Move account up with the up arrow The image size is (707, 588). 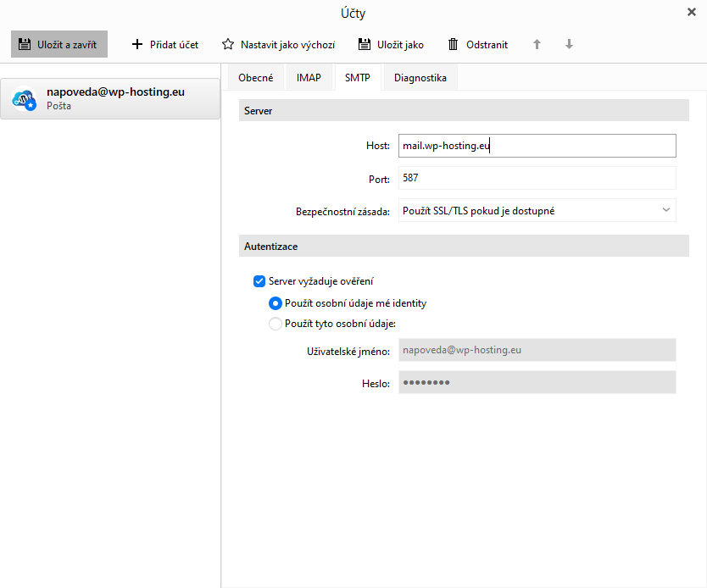(x=537, y=44)
